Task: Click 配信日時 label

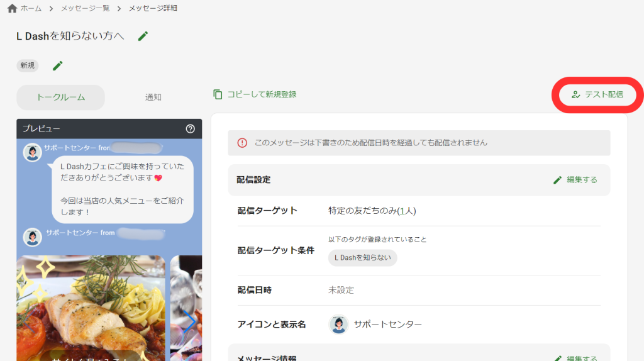Action: pos(255,291)
